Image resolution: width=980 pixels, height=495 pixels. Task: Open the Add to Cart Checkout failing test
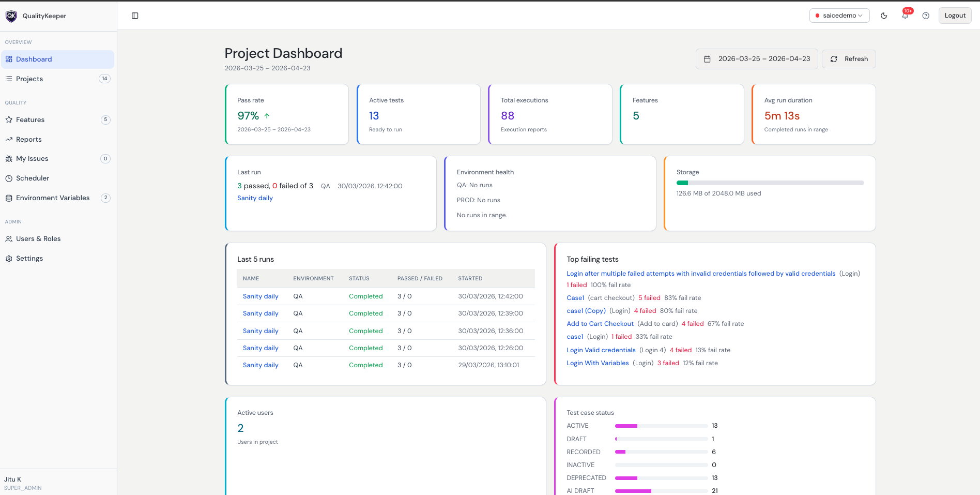point(600,324)
